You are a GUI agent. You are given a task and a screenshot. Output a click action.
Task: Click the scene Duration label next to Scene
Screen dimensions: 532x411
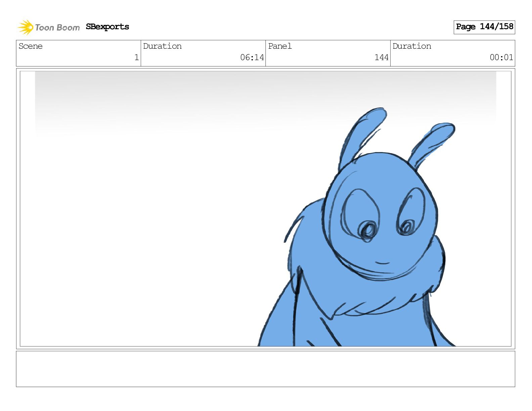162,46
